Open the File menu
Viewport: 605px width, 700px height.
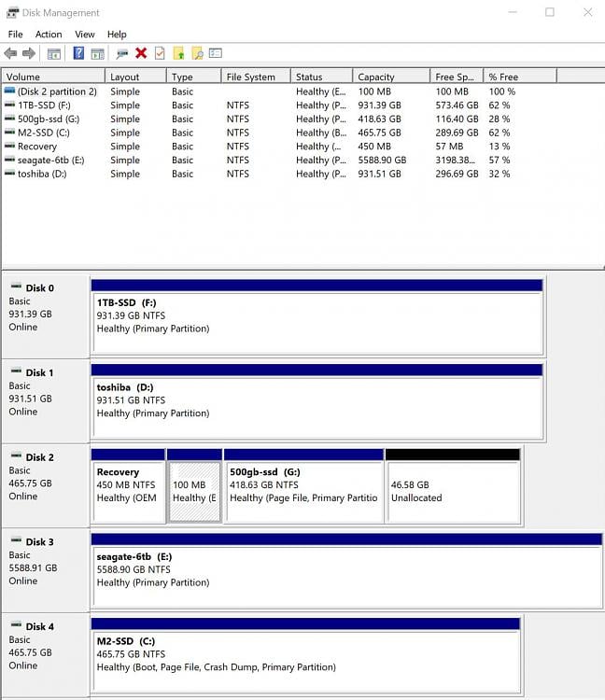click(x=15, y=35)
